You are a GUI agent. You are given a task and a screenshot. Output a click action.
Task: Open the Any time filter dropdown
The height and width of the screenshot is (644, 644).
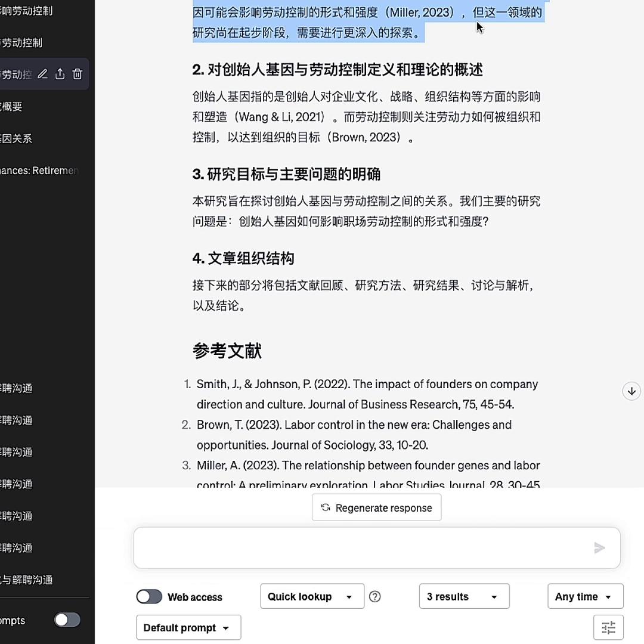(x=585, y=596)
